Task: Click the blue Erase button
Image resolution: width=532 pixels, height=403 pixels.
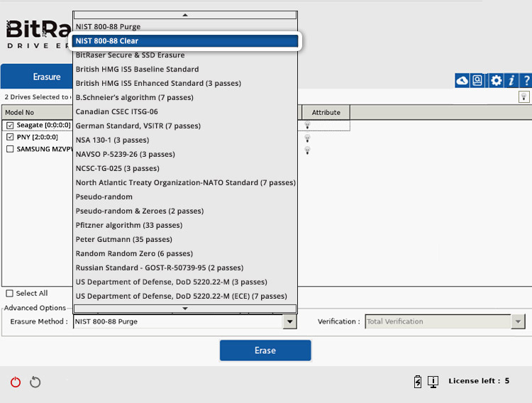Action: click(x=265, y=350)
